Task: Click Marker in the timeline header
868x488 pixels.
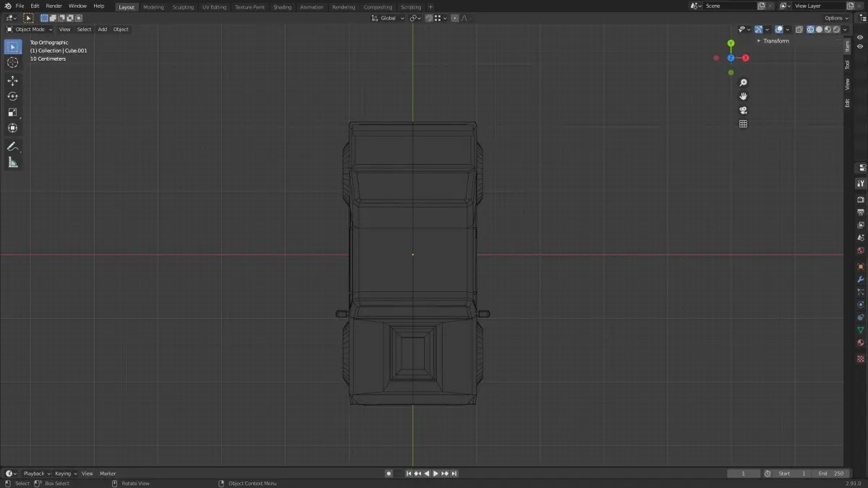Action: point(108,474)
